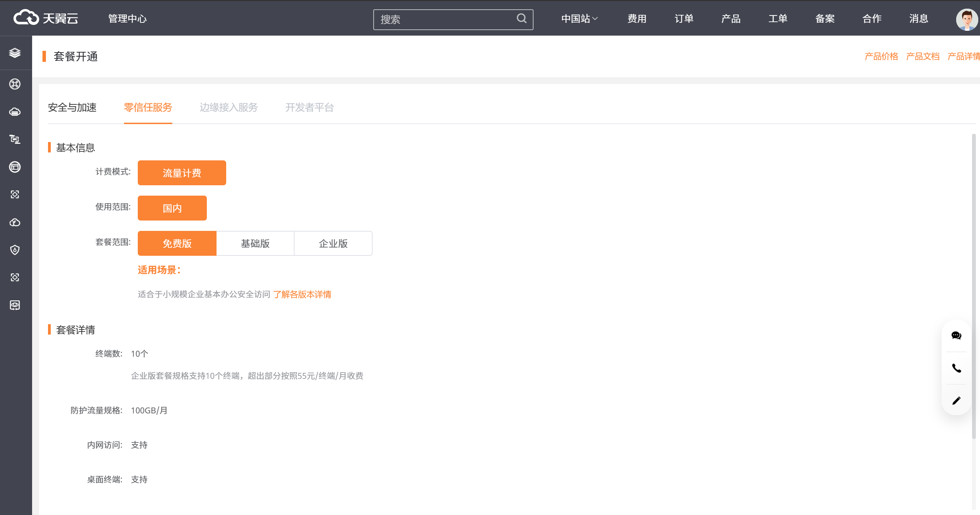Screen dimensions: 980x515
Task: Open the 费用 menu
Action: pyautogui.click(x=637, y=18)
